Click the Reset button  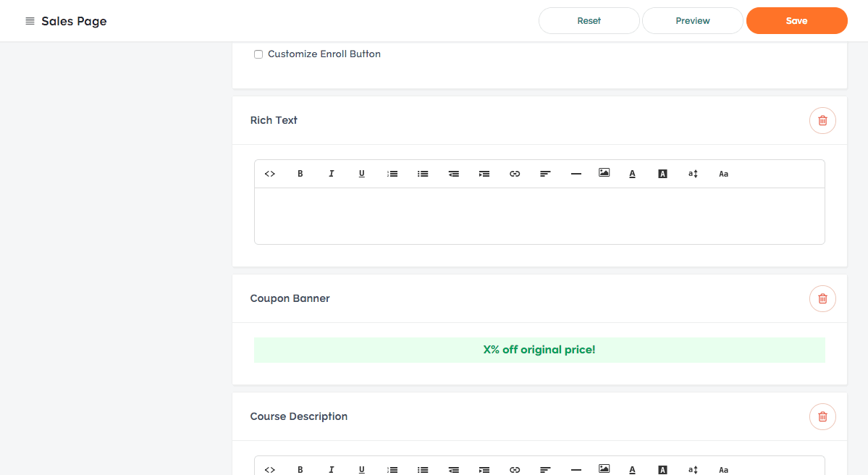589,21
